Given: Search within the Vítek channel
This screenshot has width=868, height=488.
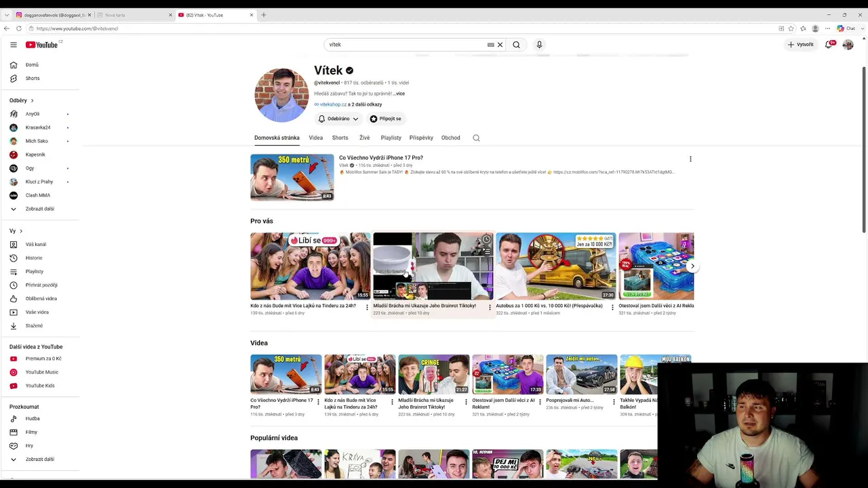Looking at the screenshot, I should pyautogui.click(x=476, y=138).
